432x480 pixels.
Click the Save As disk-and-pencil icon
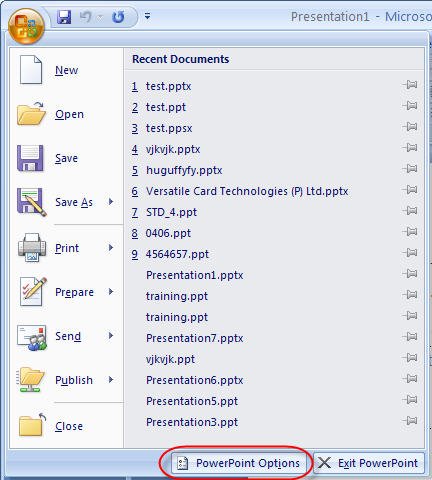point(32,202)
